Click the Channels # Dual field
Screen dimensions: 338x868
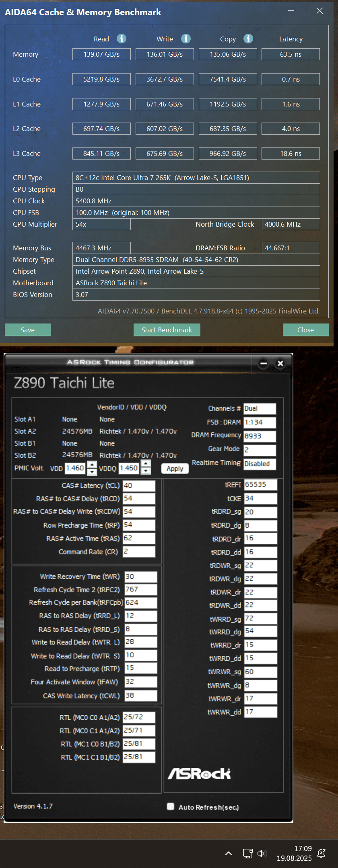click(x=260, y=408)
